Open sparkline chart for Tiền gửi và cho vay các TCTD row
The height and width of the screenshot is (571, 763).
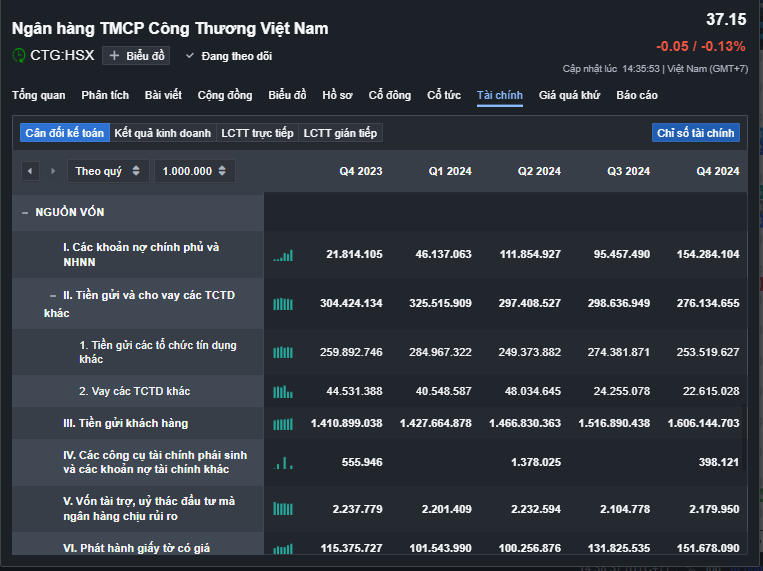click(283, 304)
